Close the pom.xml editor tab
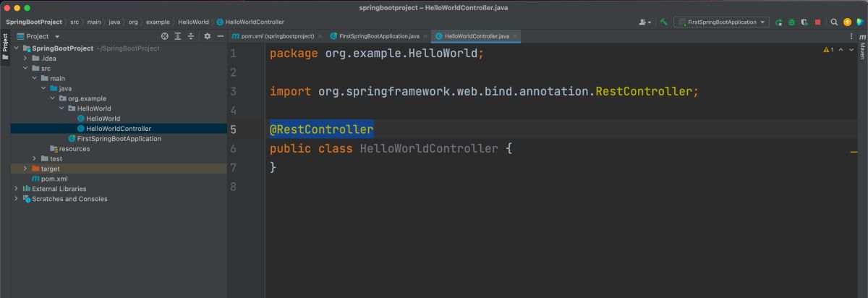 click(x=320, y=36)
